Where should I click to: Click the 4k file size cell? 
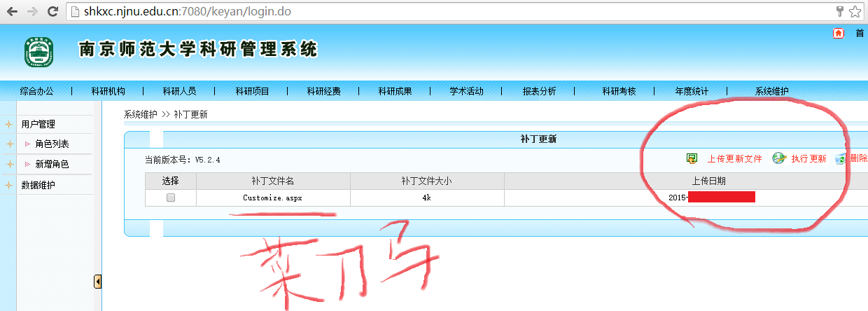[426, 198]
